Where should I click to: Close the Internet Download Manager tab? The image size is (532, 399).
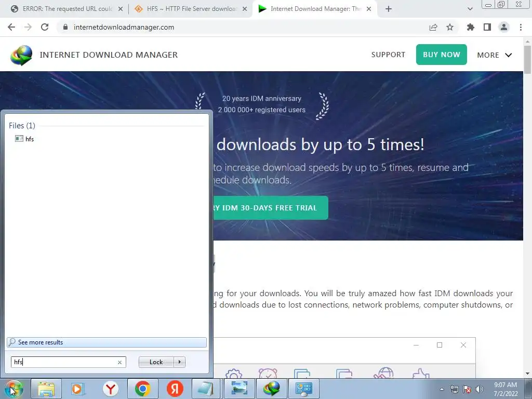point(369,9)
